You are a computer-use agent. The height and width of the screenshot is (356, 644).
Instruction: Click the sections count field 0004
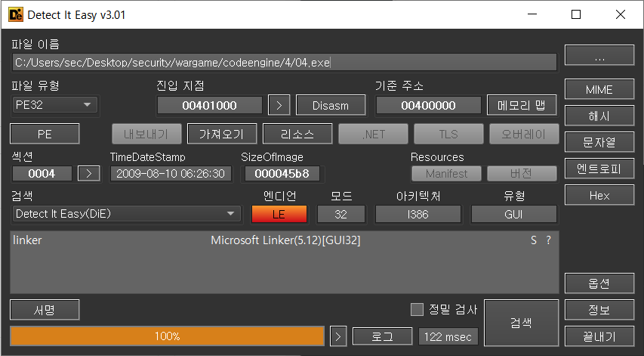pos(42,174)
